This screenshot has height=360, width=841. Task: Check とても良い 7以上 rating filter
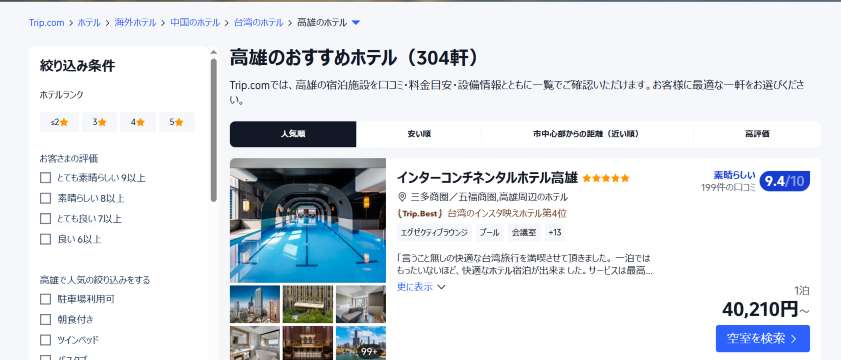coord(46,218)
